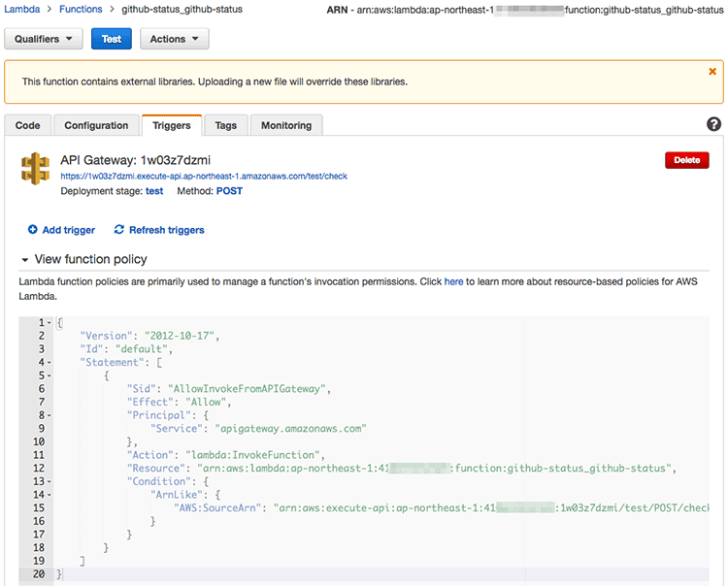Follow the 'here' resource-based policies link

point(453,281)
